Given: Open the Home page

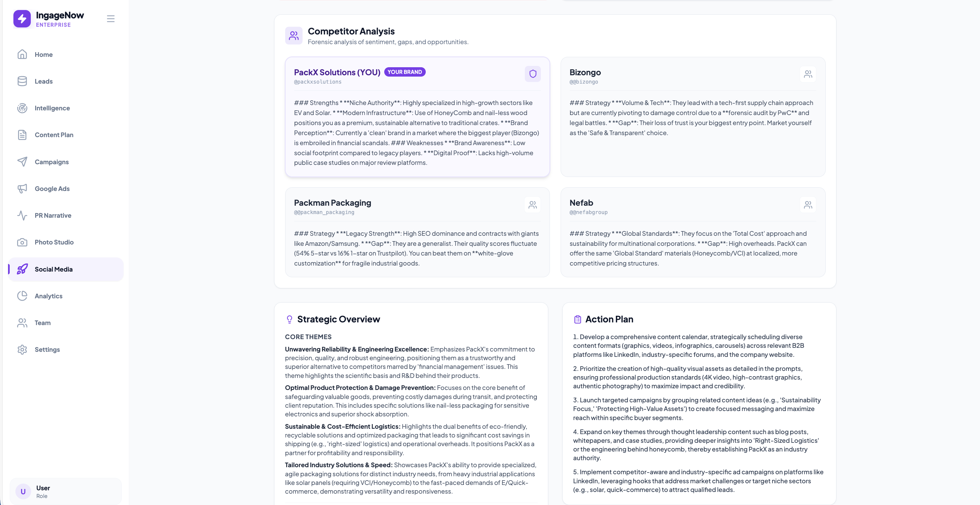Looking at the screenshot, I should 44,55.
